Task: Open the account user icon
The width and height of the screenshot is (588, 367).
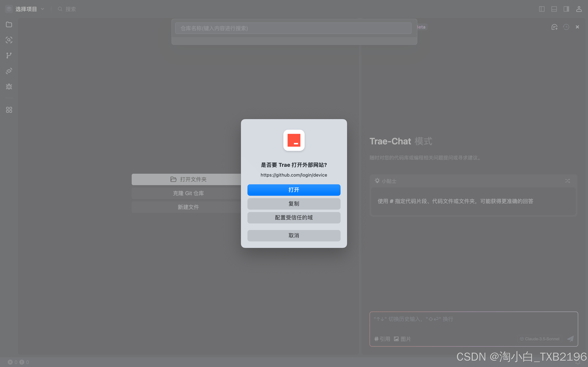Action: point(579,9)
